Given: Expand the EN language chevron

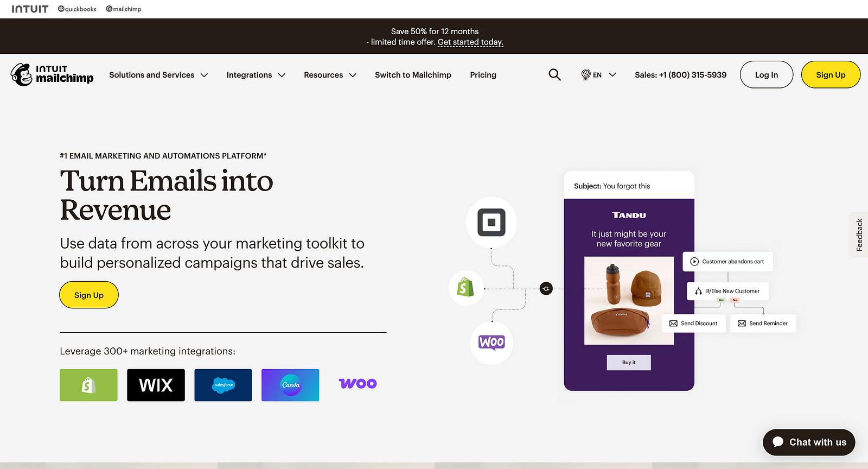Looking at the screenshot, I should coord(612,75).
